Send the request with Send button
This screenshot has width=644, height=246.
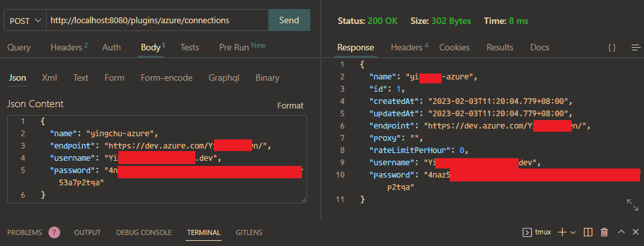[x=289, y=20]
